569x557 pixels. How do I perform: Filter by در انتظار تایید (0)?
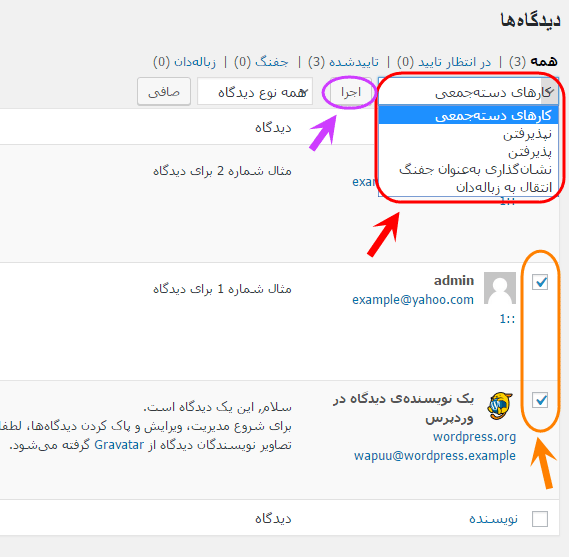click(x=444, y=62)
